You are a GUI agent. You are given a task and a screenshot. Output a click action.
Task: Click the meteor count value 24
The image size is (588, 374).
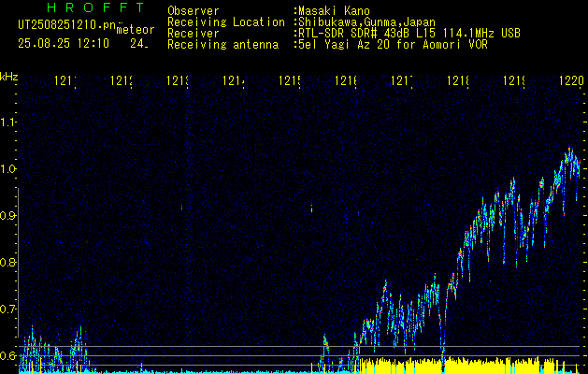pyautogui.click(x=139, y=44)
